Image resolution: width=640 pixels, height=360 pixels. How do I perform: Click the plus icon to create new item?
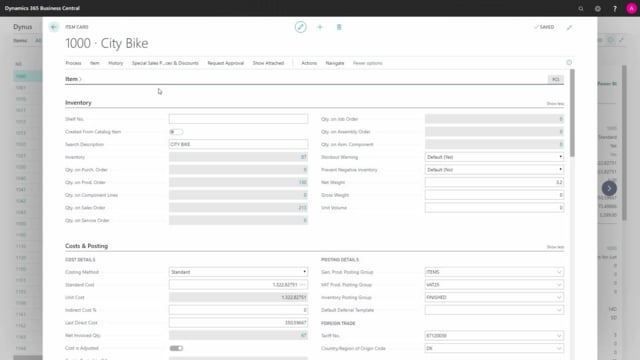click(x=320, y=27)
